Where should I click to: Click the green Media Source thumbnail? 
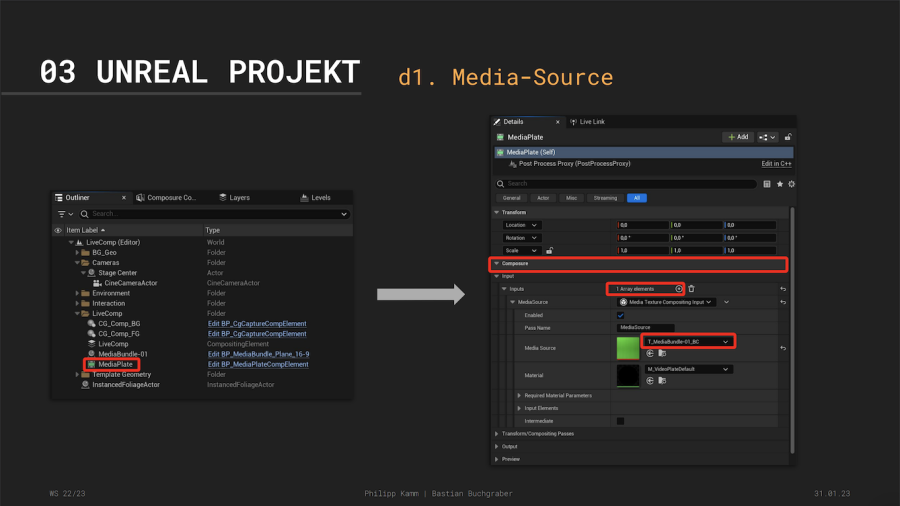[628, 347]
